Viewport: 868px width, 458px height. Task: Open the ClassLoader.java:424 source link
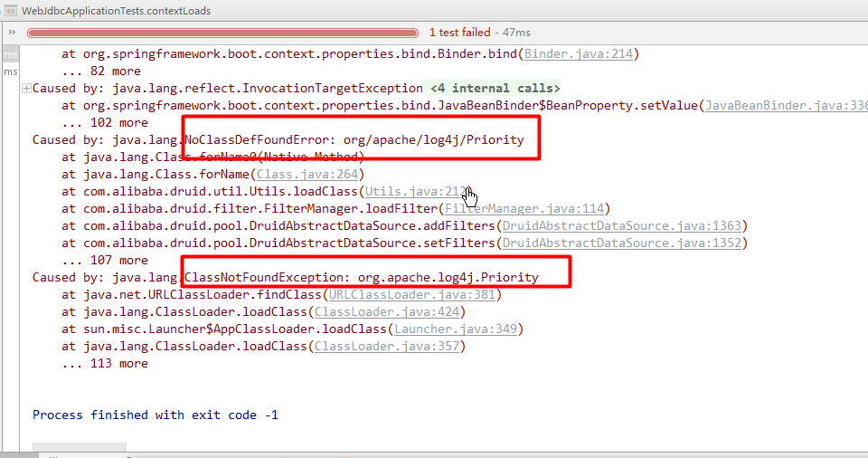(386, 312)
